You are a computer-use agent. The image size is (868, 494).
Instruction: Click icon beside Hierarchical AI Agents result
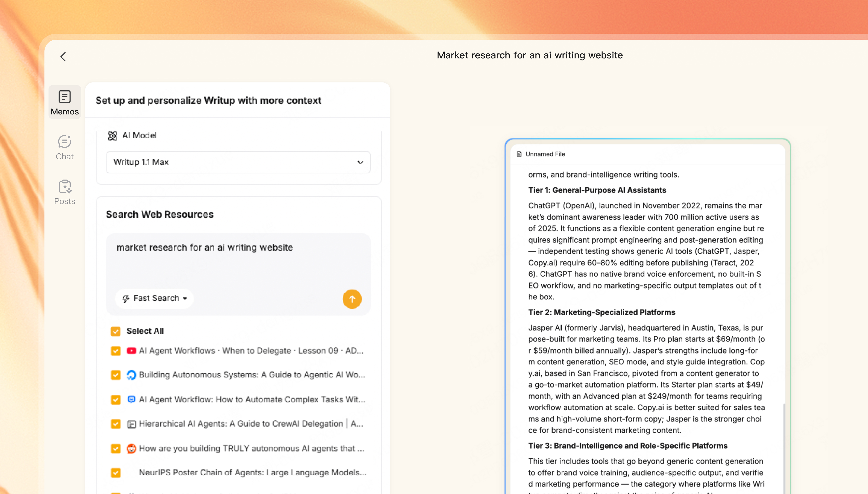click(x=131, y=424)
